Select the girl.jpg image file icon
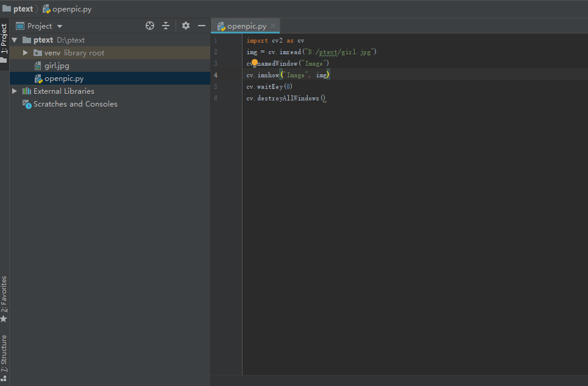This screenshot has width=588, height=386. pyautogui.click(x=37, y=65)
